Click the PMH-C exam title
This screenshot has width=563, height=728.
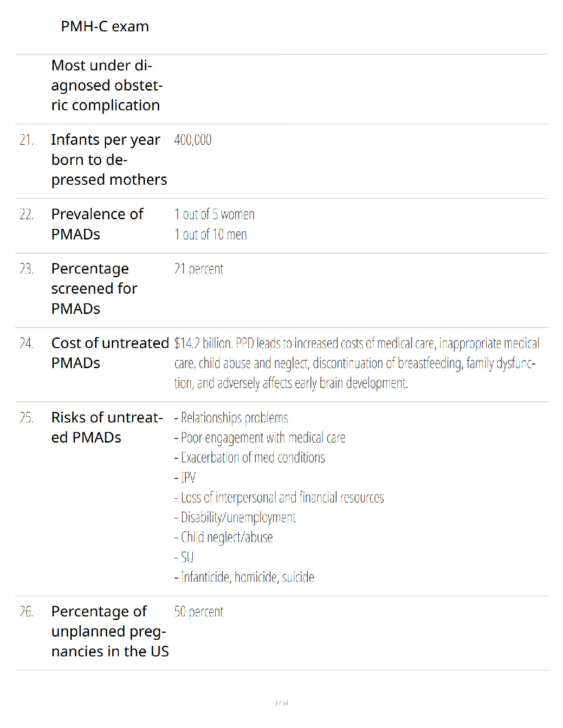pyautogui.click(x=105, y=26)
